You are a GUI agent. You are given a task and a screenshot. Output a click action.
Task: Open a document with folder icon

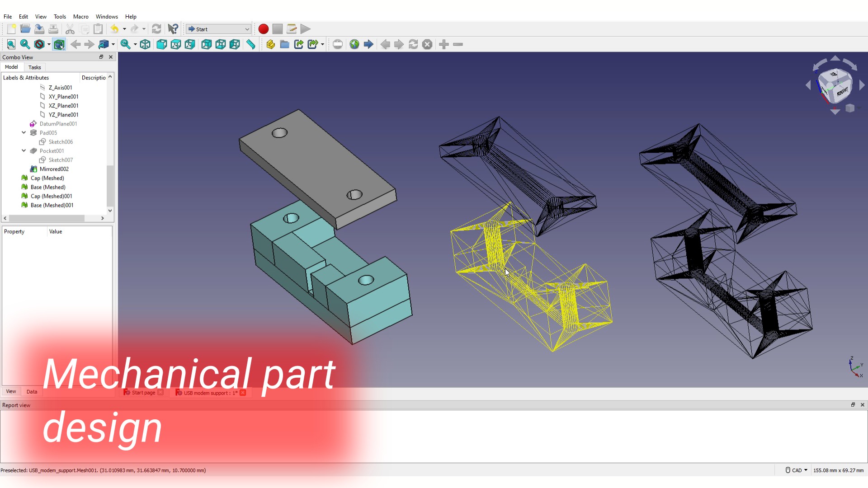[x=25, y=29]
